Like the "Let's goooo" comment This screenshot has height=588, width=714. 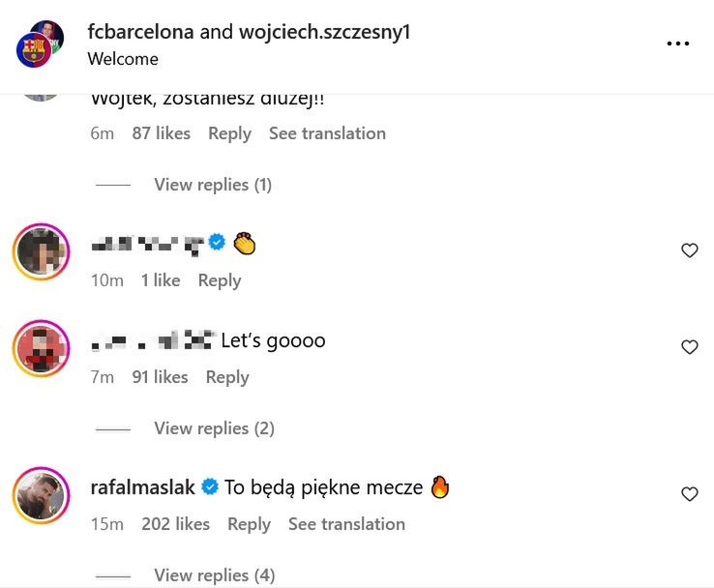[x=690, y=347]
